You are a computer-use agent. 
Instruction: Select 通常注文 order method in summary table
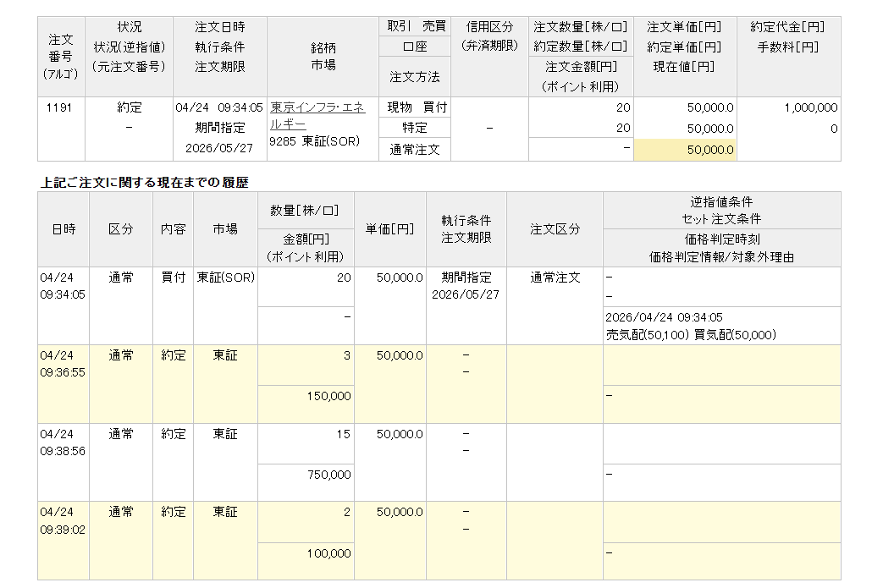click(x=415, y=149)
